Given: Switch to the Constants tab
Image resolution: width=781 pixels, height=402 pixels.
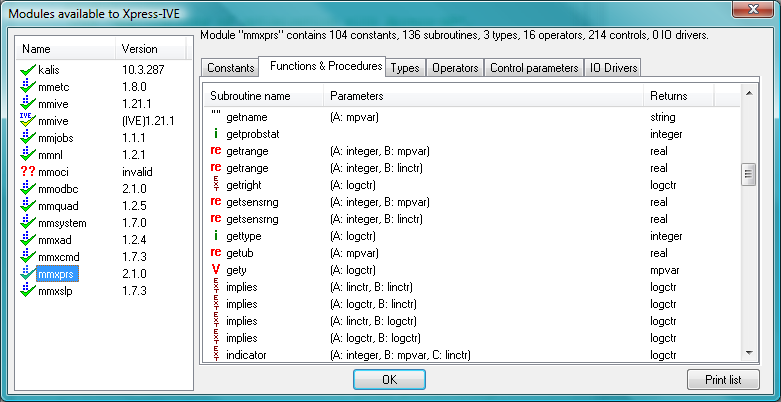Looking at the screenshot, I should 230,68.
